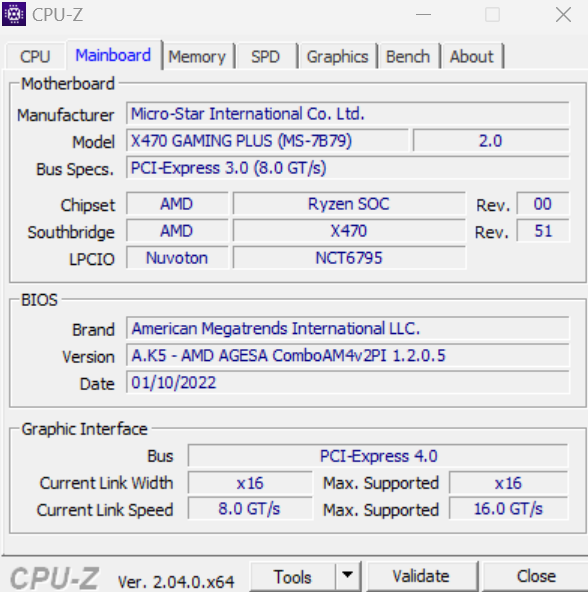The height and width of the screenshot is (592, 588).
Task: Click the CPU-Z title text in title bar
Action: tap(57, 15)
